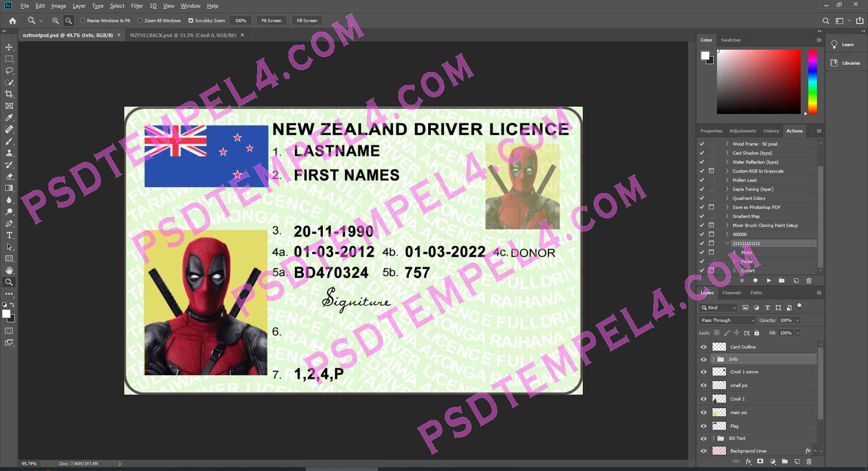The height and width of the screenshot is (471, 868).
Task: Click the Fit Screen button
Action: coord(271,21)
